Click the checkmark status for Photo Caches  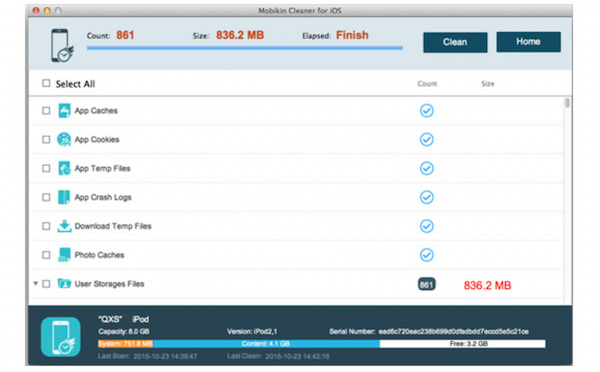[x=427, y=255]
